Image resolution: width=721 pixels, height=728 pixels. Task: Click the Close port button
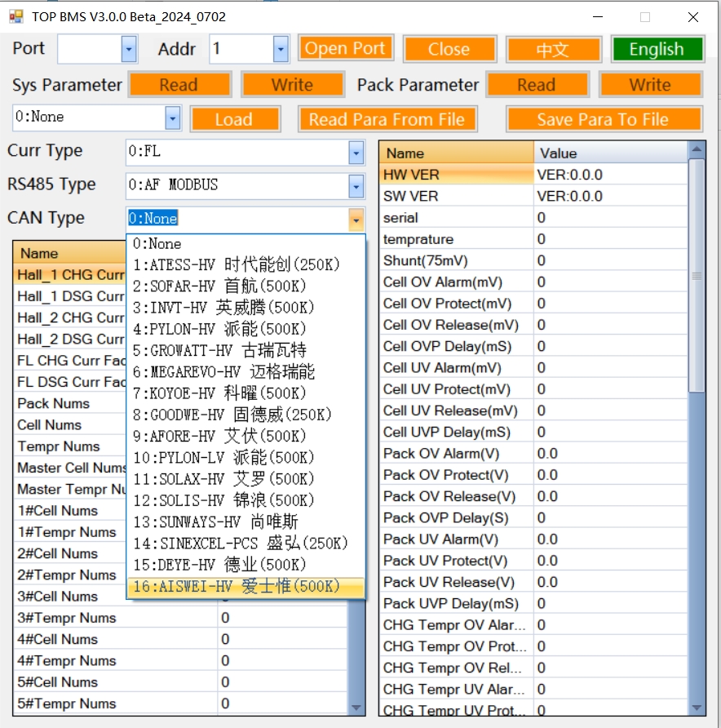pyautogui.click(x=449, y=49)
